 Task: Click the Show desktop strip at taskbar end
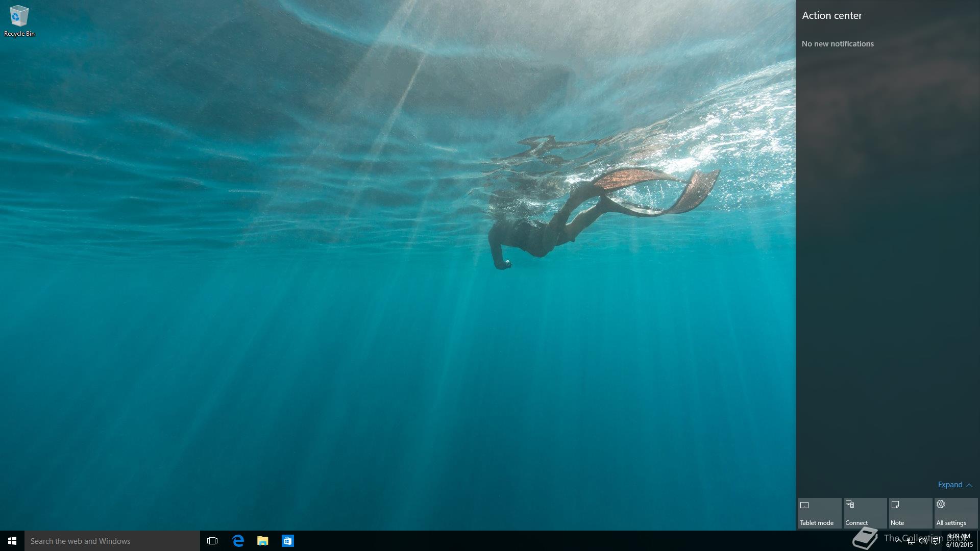pyautogui.click(x=978, y=541)
